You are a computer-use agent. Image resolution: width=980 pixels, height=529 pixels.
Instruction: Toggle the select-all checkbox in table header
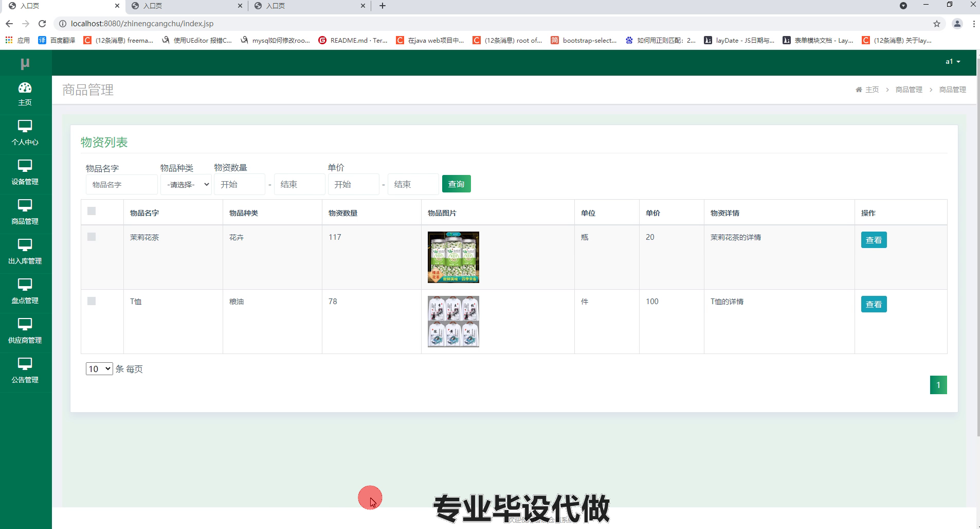(92, 211)
